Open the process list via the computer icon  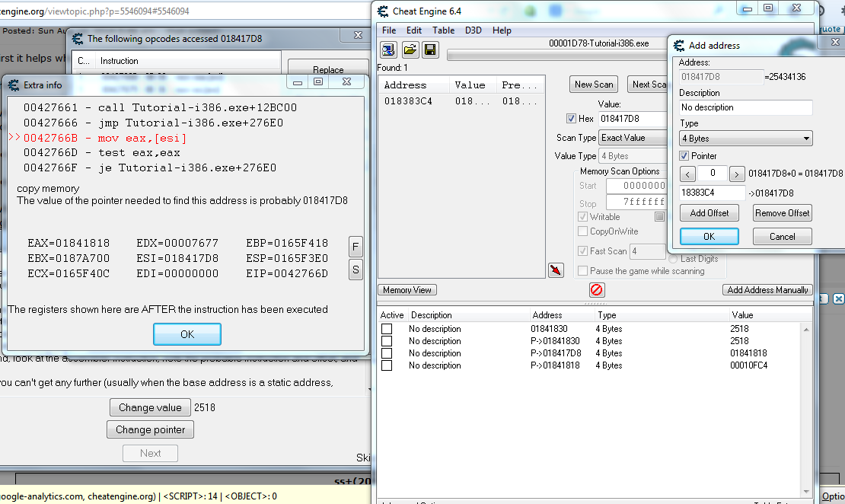(x=388, y=49)
